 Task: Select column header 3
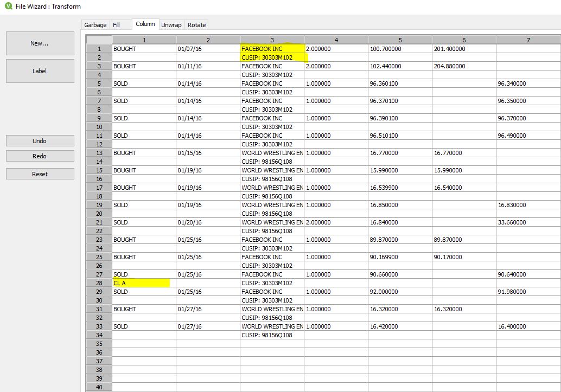[272, 40]
